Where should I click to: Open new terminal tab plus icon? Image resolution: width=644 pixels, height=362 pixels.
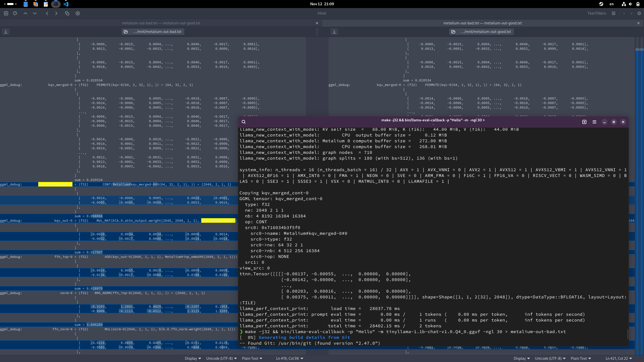[x=584, y=122]
